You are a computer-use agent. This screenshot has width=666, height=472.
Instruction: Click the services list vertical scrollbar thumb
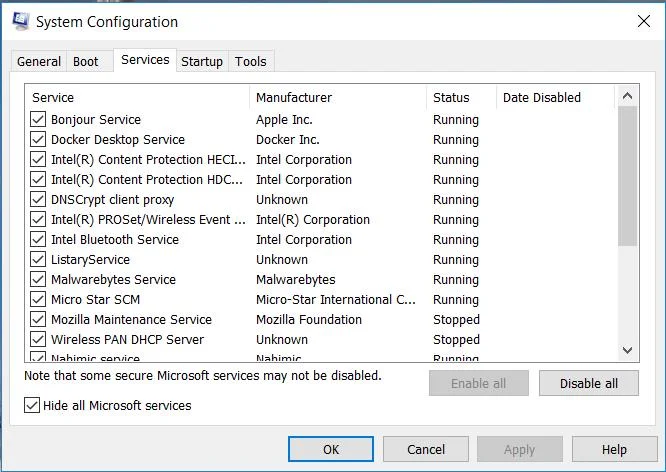[x=627, y=176]
